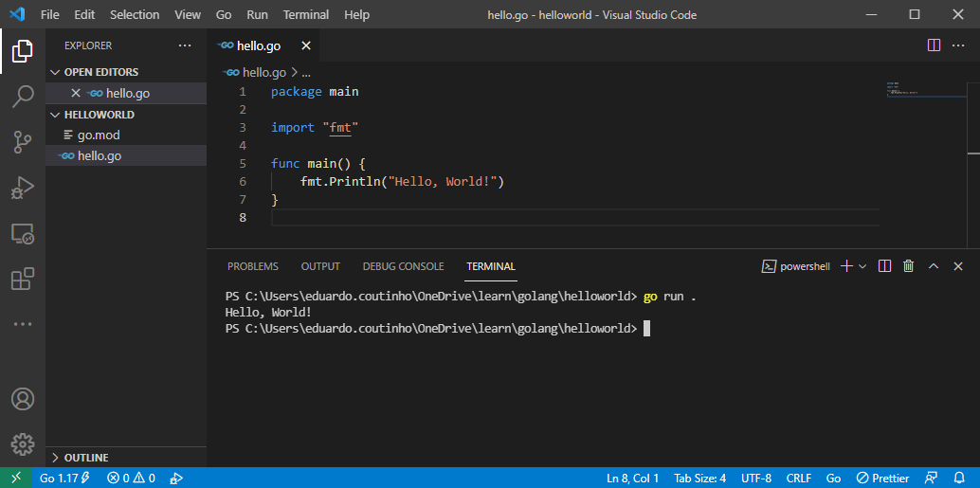This screenshot has height=488, width=980.
Task: Maximize the panel size chevron
Action: (934, 266)
